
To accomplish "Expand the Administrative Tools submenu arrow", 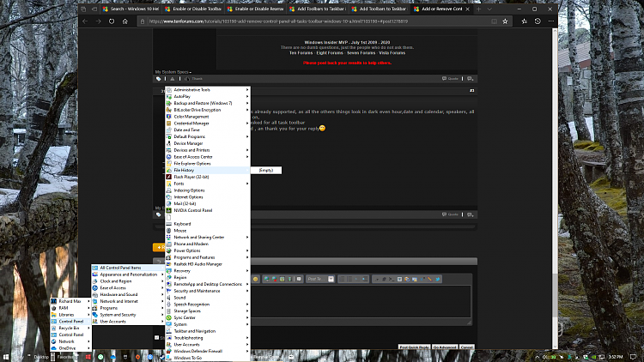I will [x=247, y=90].
